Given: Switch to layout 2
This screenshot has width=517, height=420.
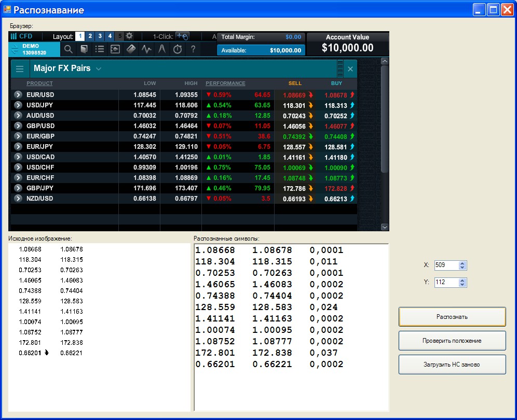Looking at the screenshot, I should [x=90, y=36].
